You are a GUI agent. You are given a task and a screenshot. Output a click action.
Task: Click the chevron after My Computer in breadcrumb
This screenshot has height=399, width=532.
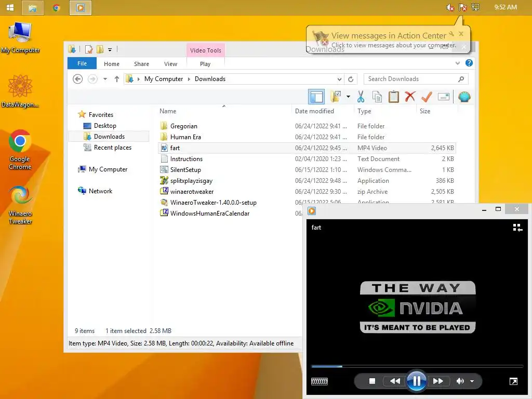pyautogui.click(x=189, y=79)
